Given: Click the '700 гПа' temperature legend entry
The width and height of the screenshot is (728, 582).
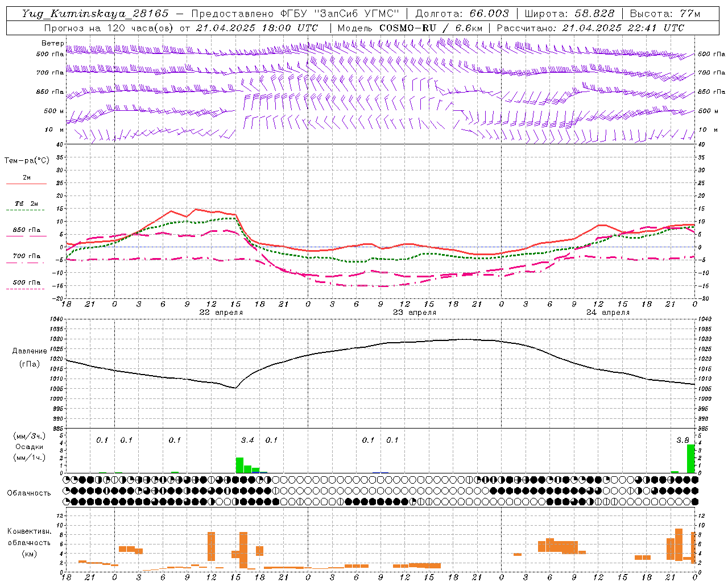Looking at the screenshot, I should tap(26, 256).
